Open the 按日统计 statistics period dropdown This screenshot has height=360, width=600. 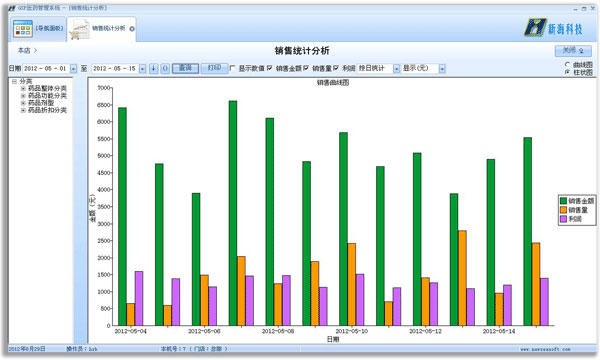point(396,69)
